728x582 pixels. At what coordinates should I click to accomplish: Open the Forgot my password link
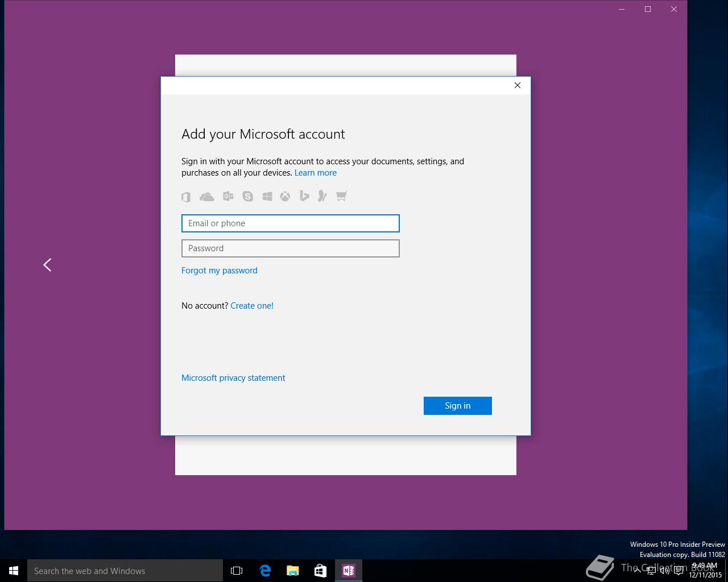tap(220, 271)
